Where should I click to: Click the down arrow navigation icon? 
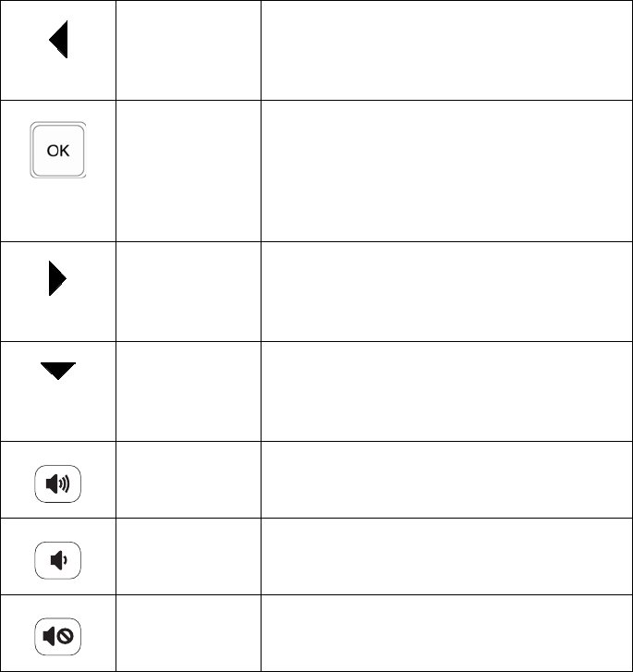point(58,371)
